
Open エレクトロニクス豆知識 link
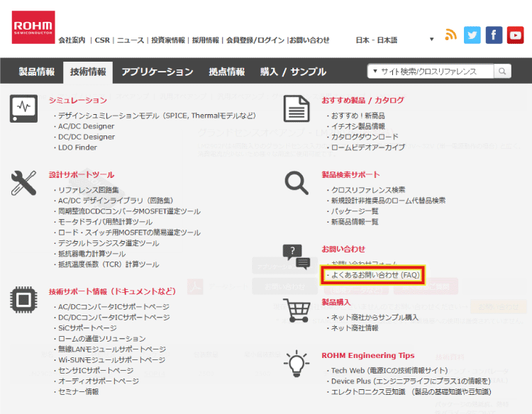[x=411, y=392]
